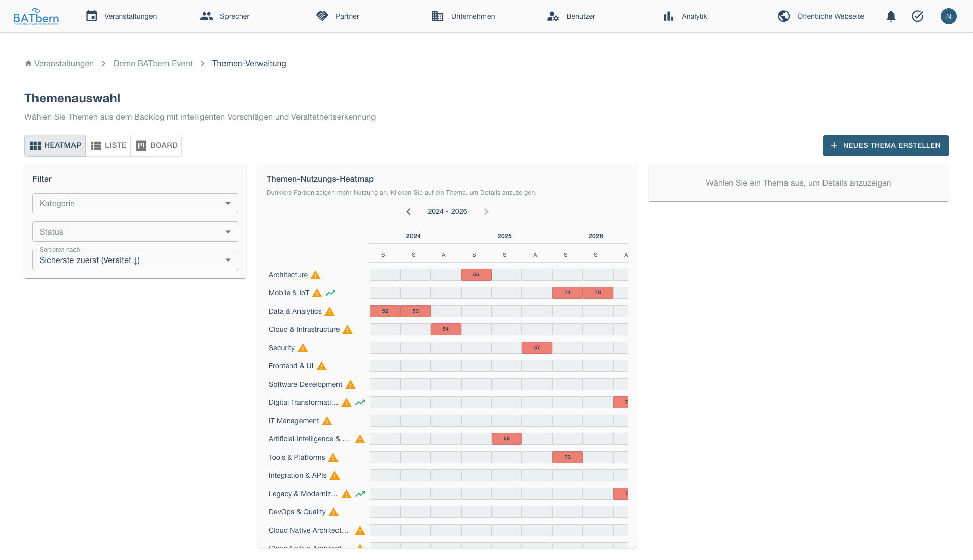Go to next year range

486,211
